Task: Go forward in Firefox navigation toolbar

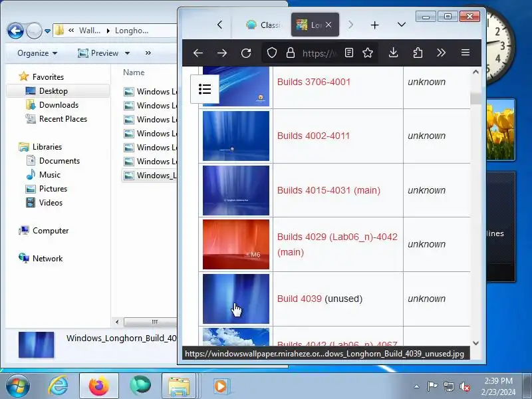Action: coord(222,53)
